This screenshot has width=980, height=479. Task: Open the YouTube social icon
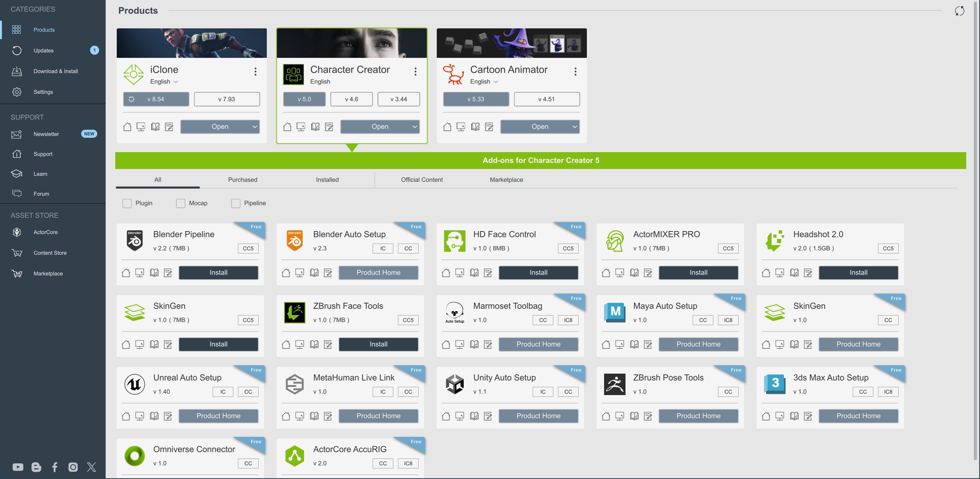[x=18, y=467]
